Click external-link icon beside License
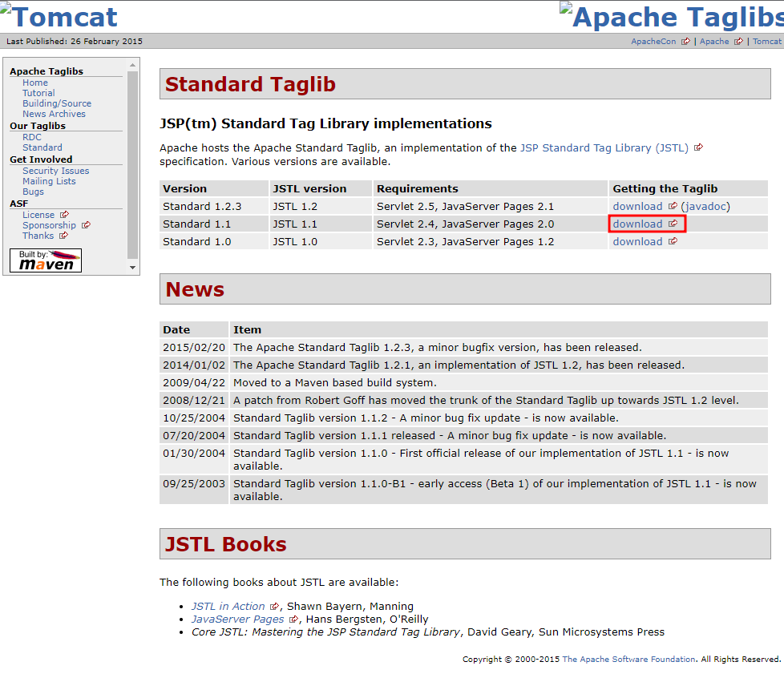 pos(64,215)
